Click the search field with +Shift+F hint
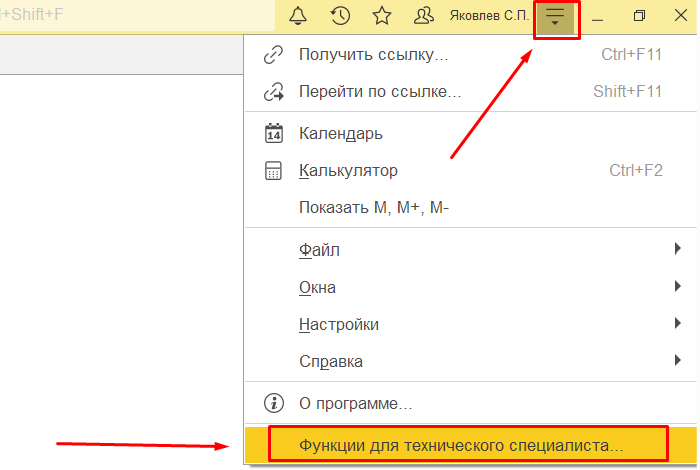 pyautogui.click(x=137, y=16)
